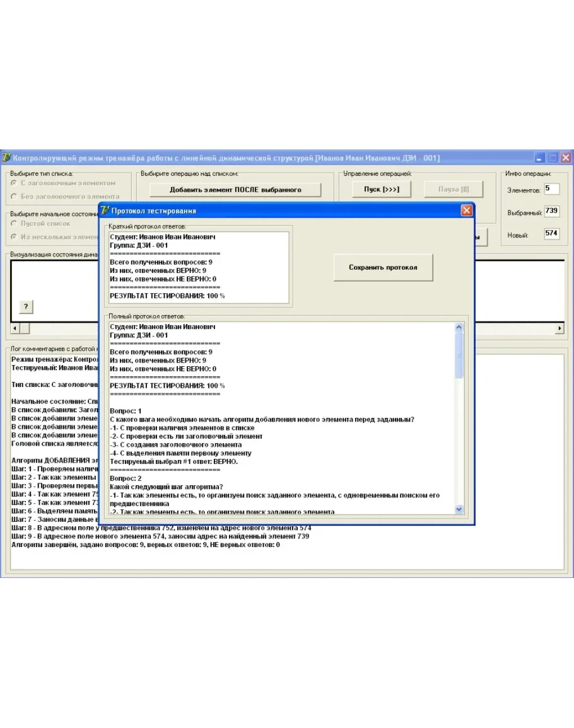Click the "?" help button
The image size is (574, 728).
pyautogui.click(x=25, y=306)
